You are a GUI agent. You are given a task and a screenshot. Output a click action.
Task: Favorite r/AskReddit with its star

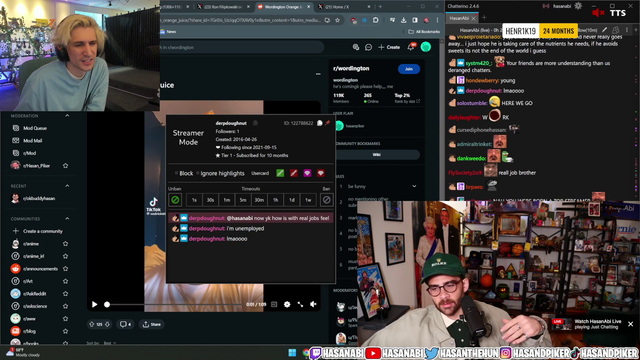pos(65,293)
